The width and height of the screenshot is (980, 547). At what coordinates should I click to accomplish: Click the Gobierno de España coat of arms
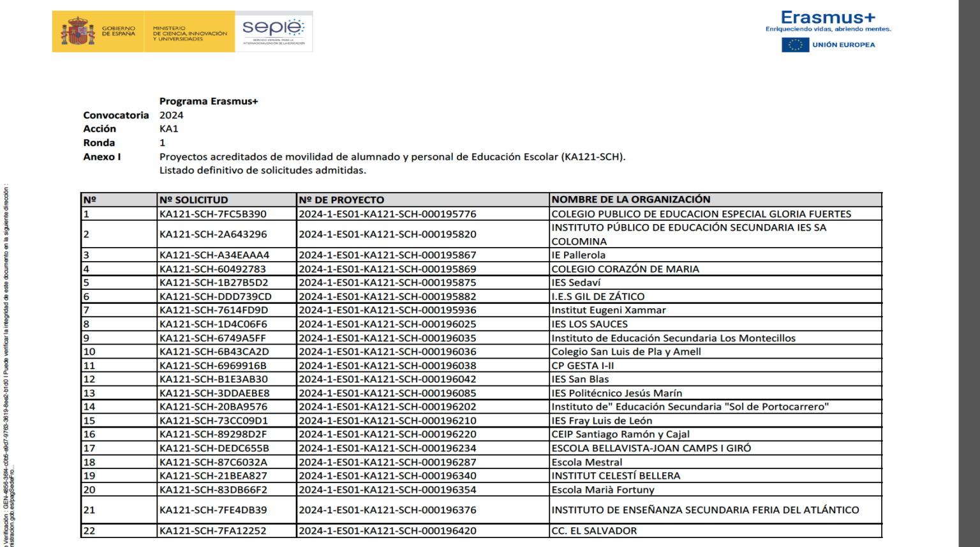point(78,31)
